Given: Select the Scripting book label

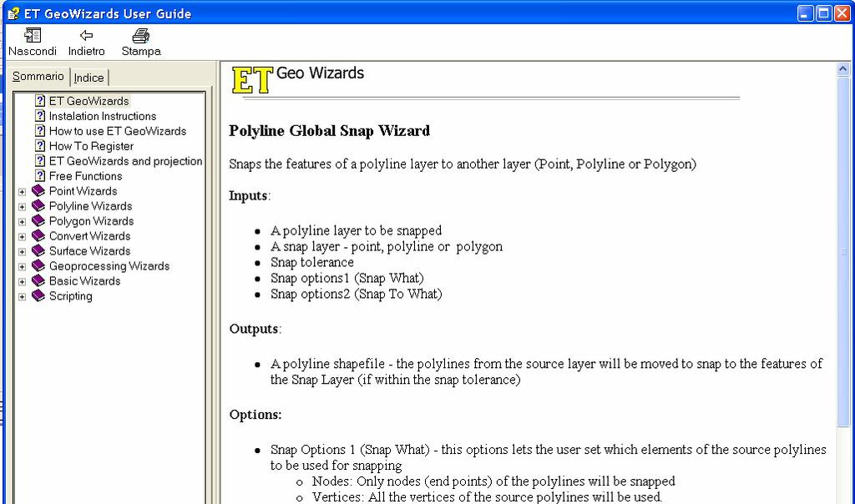Looking at the screenshot, I should (x=70, y=296).
